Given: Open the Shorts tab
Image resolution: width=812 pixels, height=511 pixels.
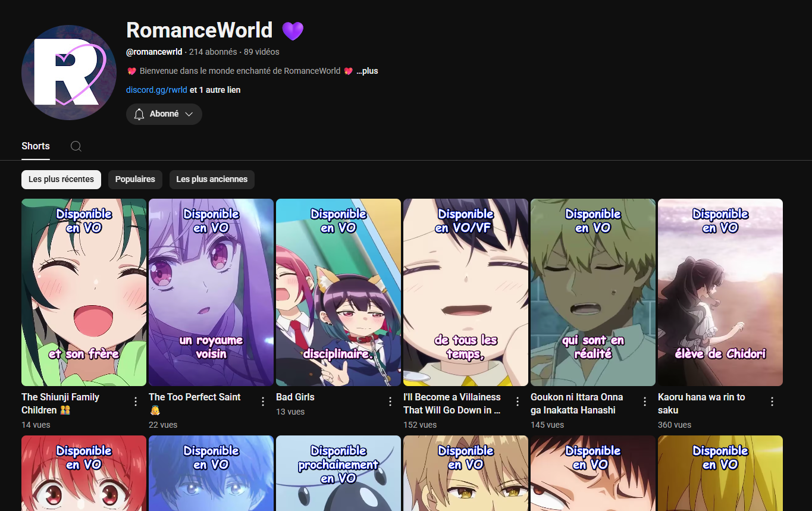Looking at the screenshot, I should [x=36, y=146].
